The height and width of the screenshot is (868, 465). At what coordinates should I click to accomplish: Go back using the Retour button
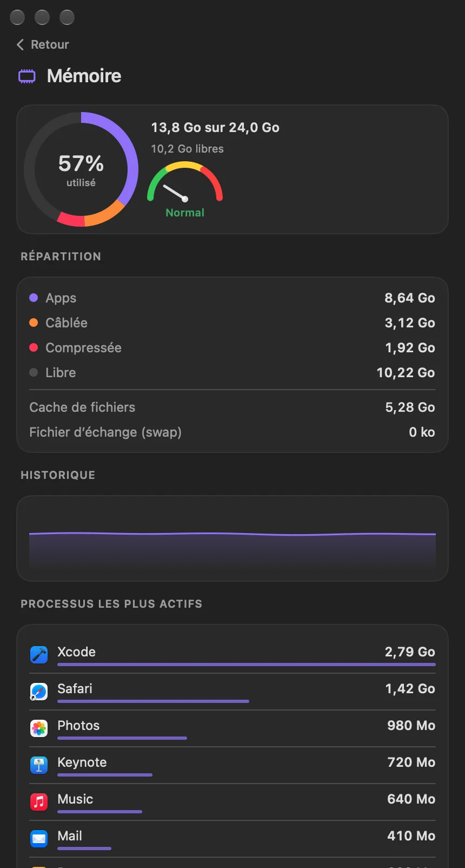pyautogui.click(x=43, y=44)
